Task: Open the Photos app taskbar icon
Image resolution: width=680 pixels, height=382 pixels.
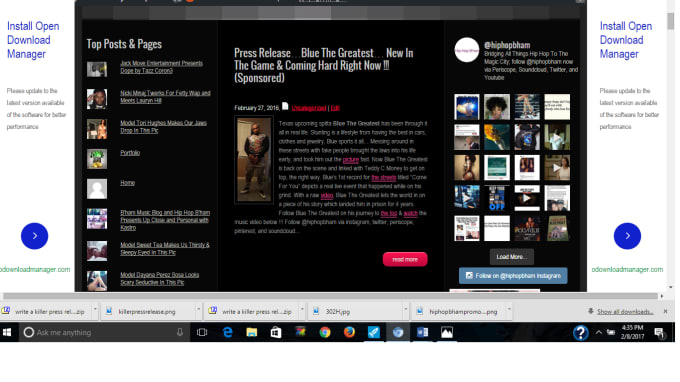Action: coord(447,333)
